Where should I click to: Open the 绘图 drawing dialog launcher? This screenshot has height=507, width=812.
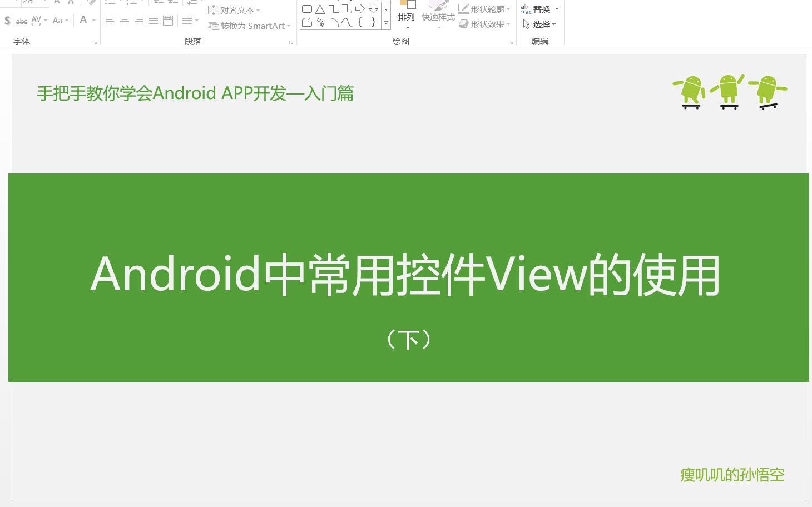click(511, 42)
